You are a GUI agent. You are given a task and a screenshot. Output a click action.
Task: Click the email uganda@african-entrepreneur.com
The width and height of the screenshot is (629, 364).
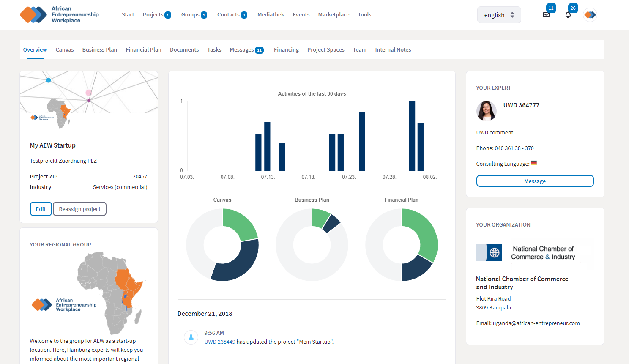(536, 323)
